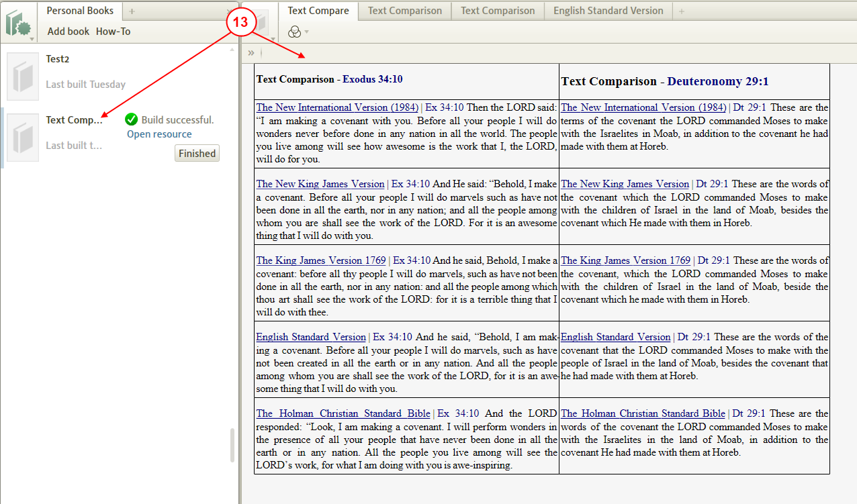The image size is (857, 504).
Task: Open New International Version (1984) link in Exodus column
Action: (337, 107)
